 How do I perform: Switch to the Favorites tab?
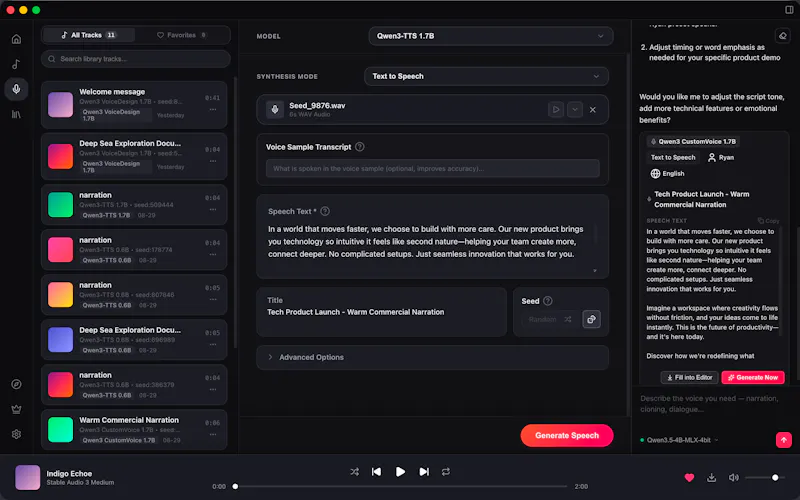(x=181, y=35)
